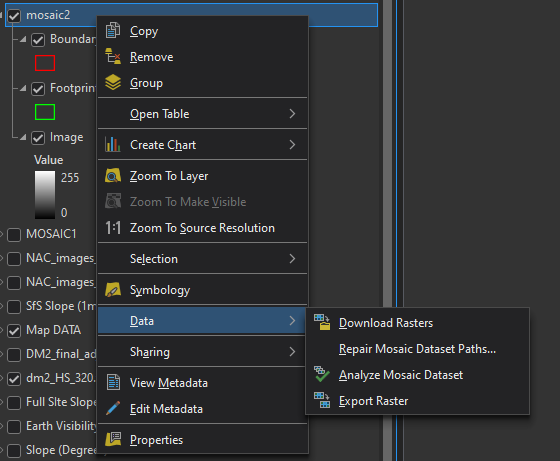
Task: Click the red Boundary symbol swatch
Action: tap(45, 63)
